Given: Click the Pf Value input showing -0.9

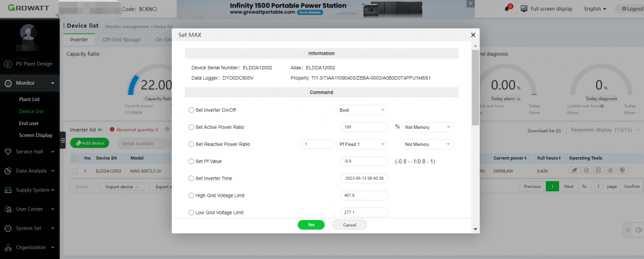Looking at the screenshot, I should click(x=364, y=162).
